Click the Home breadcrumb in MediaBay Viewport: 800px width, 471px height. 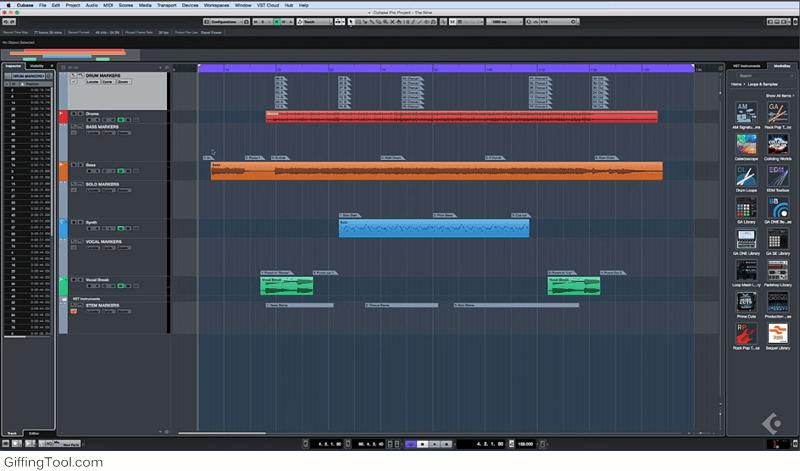point(736,84)
